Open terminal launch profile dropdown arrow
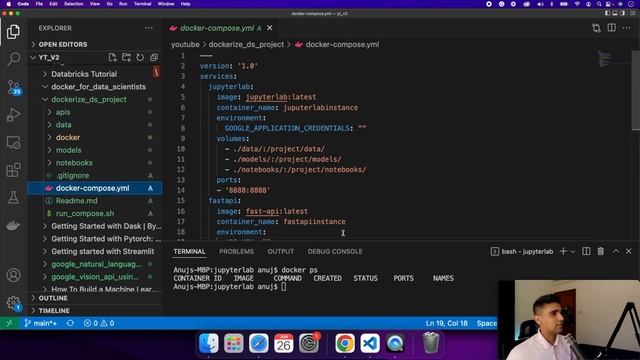This screenshot has width=640, height=360. [x=573, y=251]
